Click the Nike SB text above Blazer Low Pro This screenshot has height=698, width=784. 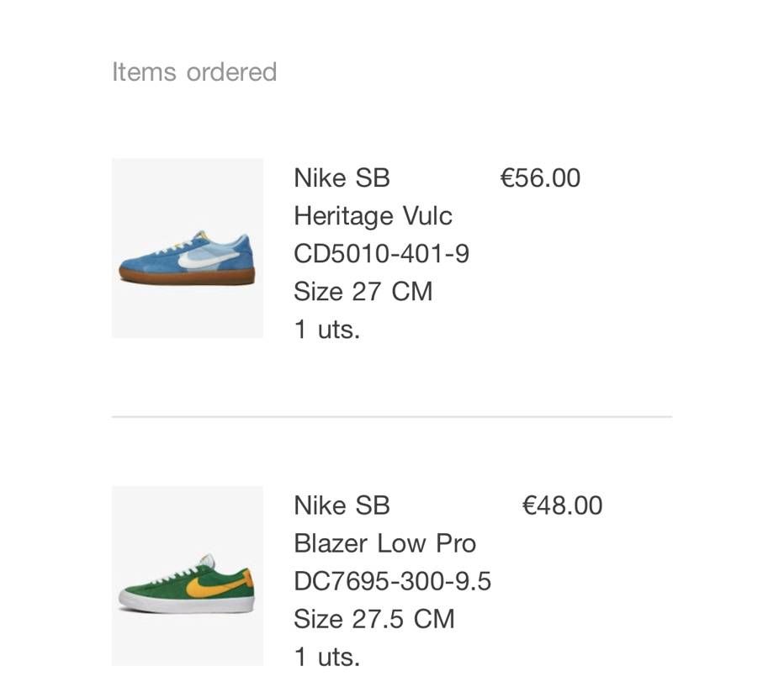342,505
